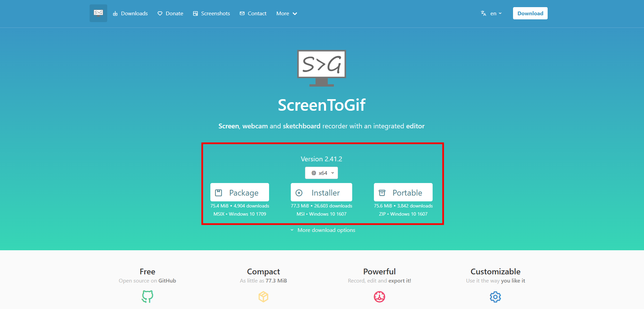644x309 pixels.
Task: Click the GitHub icon under Free
Action: click(x=147, y=296)
